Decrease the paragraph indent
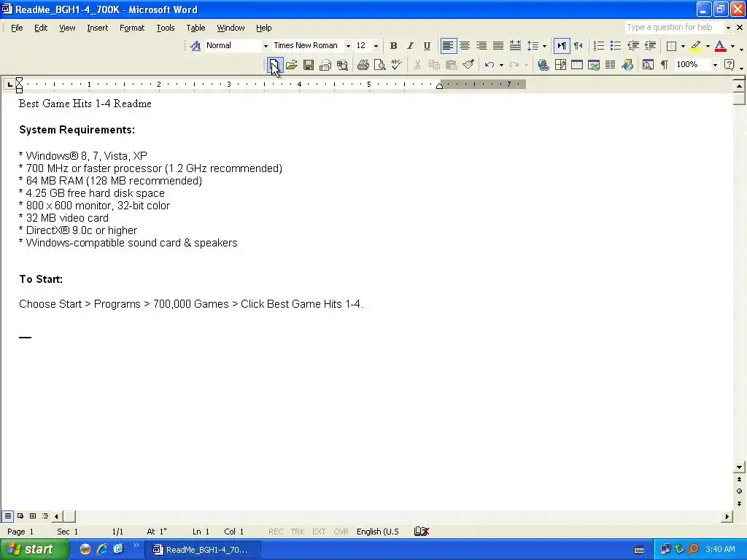Image resolution: width=747 pixels, height=560 pixels. click(x=633, y=46)
